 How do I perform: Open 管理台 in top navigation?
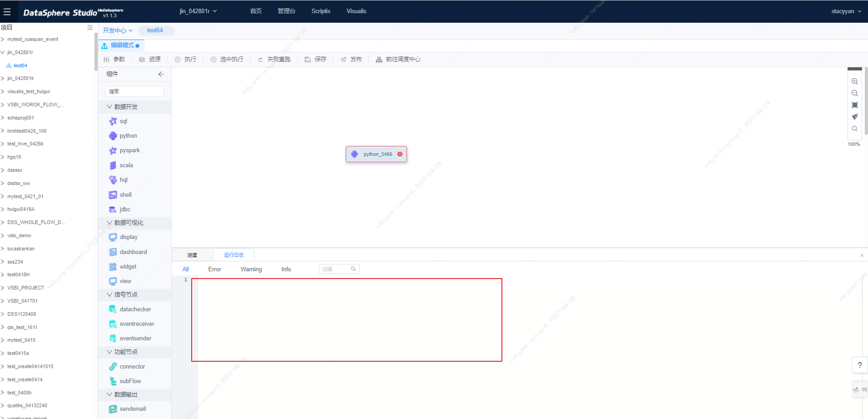pyautogui.click(x=287, y=11)
